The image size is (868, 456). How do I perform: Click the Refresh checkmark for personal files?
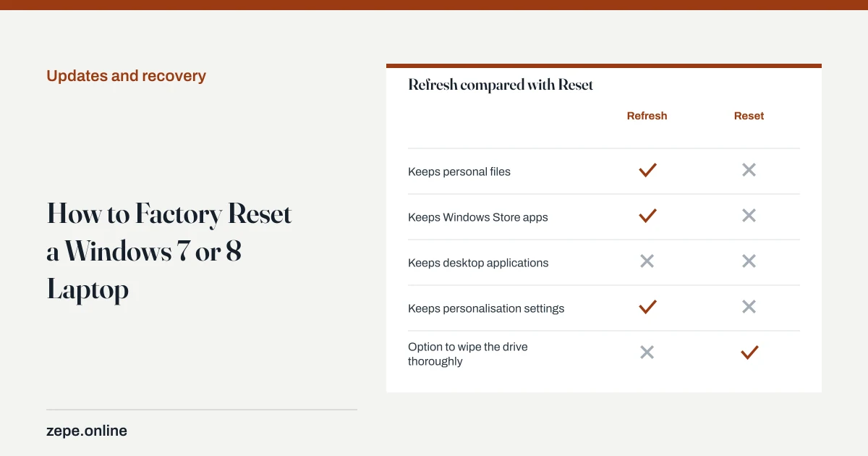tap(647, 170)
